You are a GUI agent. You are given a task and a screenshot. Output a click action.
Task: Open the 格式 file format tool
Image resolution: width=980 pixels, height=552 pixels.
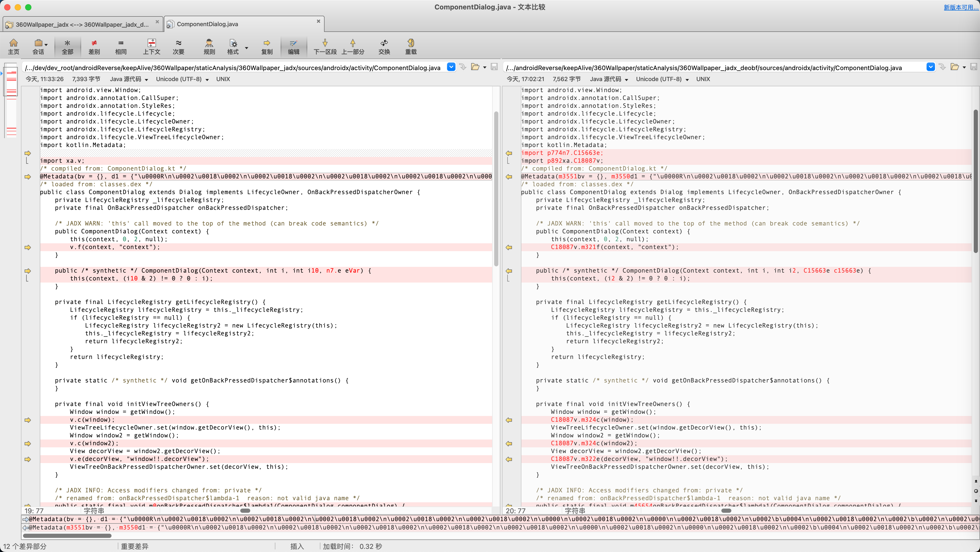point(233,46)
